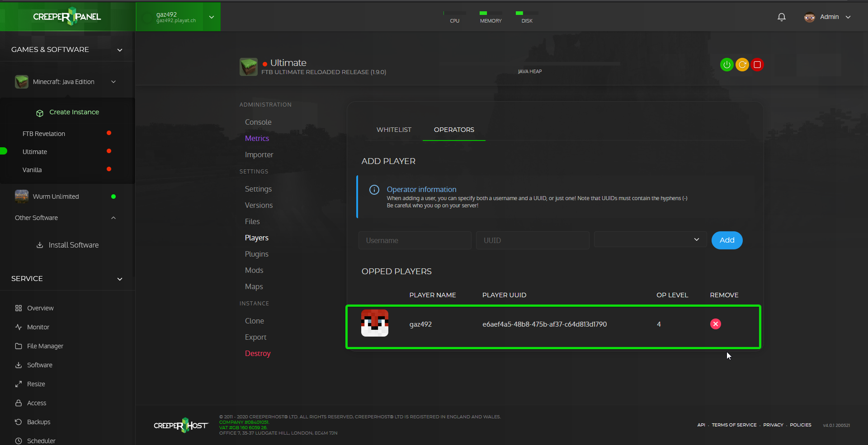This screenshot has width=868, height=445.
Task: Click the UUID input field
Action: [x=533, y=240]
